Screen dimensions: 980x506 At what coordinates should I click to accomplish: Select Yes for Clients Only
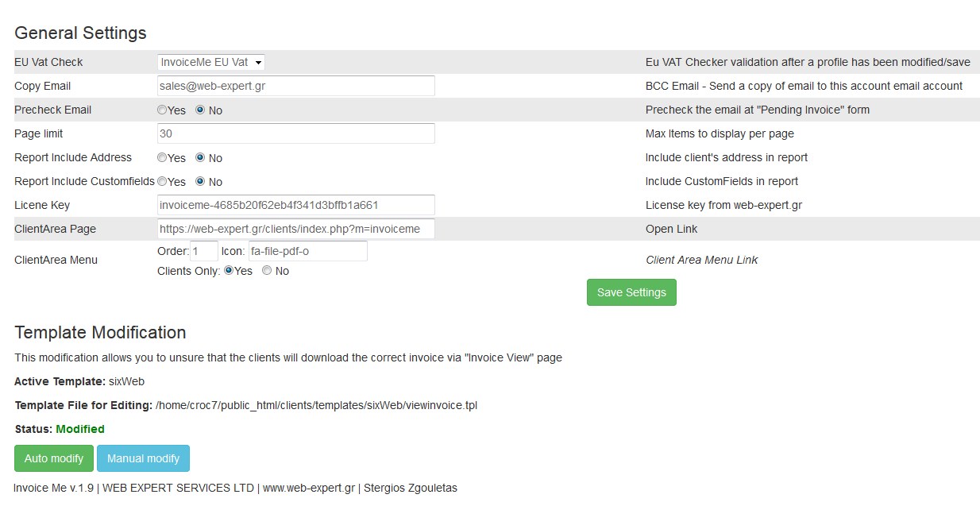pos(229,270)
